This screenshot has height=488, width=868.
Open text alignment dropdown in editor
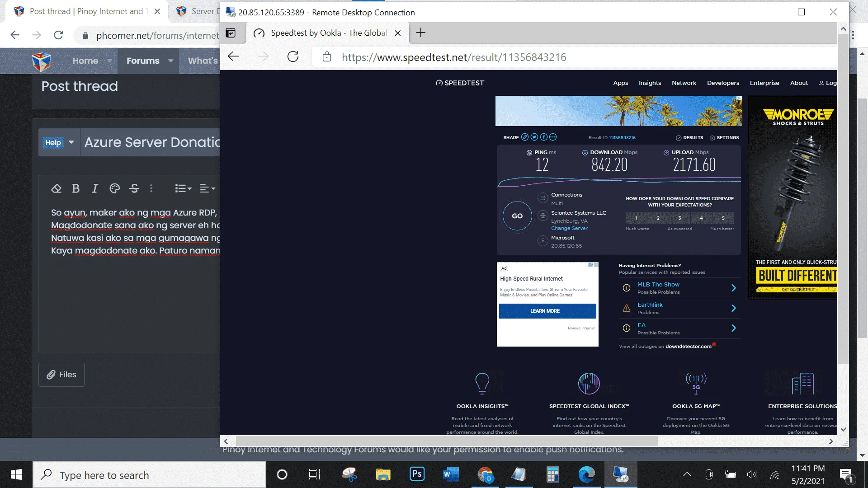tap(208, 188)
